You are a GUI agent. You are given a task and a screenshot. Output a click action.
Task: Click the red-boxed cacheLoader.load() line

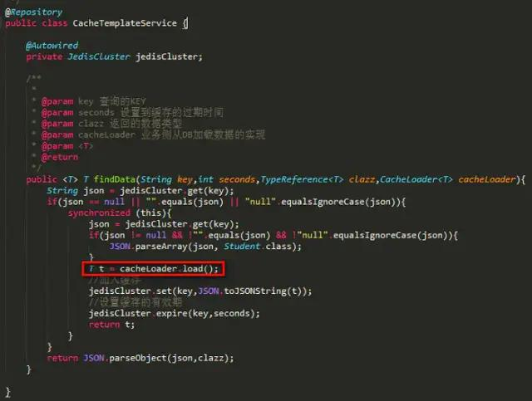tap(153, 269)
